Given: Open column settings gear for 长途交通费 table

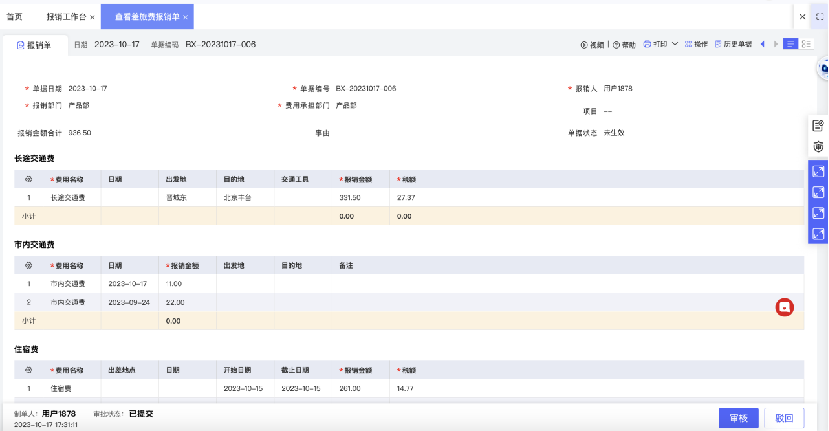Looking at the screenshot, I should (29, 179).
